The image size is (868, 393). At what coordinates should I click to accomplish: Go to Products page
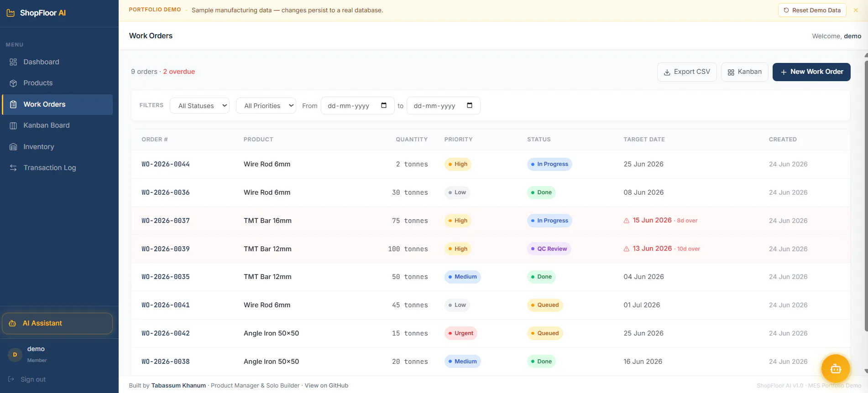coord(58,83)
